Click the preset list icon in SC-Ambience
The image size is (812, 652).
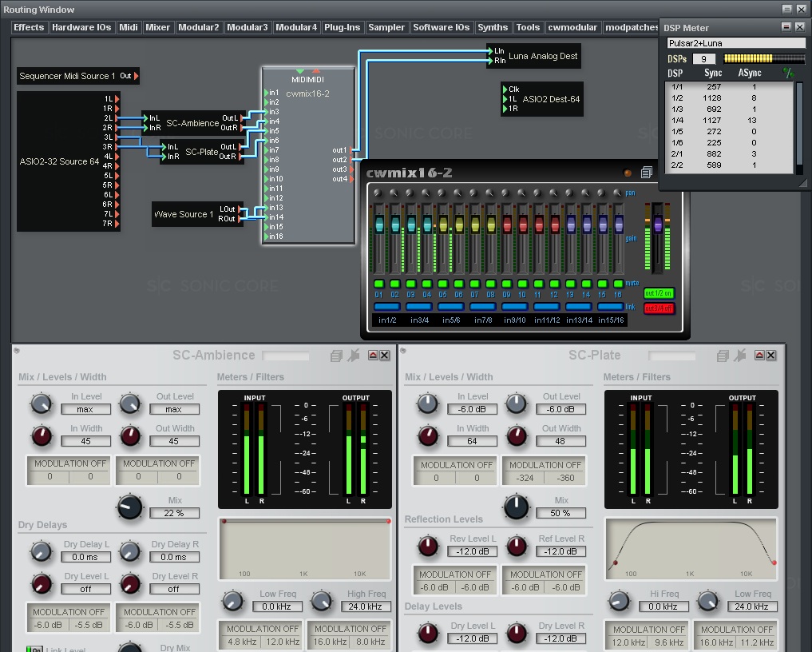pos(337,356)
